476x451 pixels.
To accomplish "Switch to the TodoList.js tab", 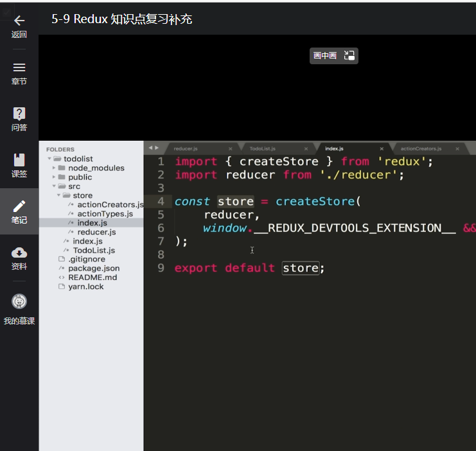I will pos(262,148).
